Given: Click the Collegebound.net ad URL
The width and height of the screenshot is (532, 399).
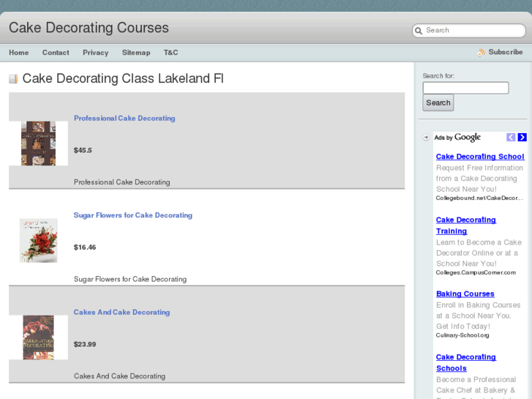Looking at the screenshot, I should click(x=479, y=198).
